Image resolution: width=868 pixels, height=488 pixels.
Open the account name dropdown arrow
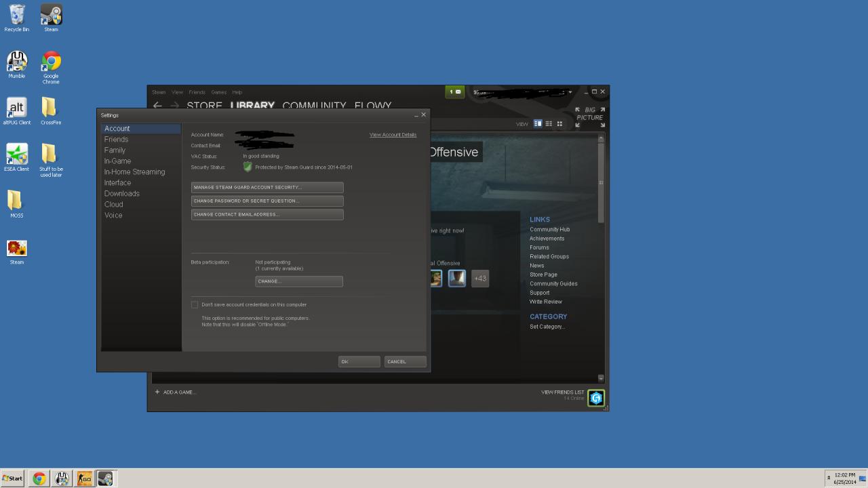[570, 92]
